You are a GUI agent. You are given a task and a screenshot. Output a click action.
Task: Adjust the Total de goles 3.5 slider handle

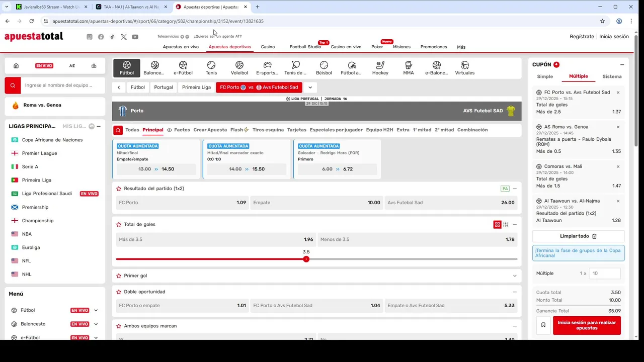click(306, 259)
